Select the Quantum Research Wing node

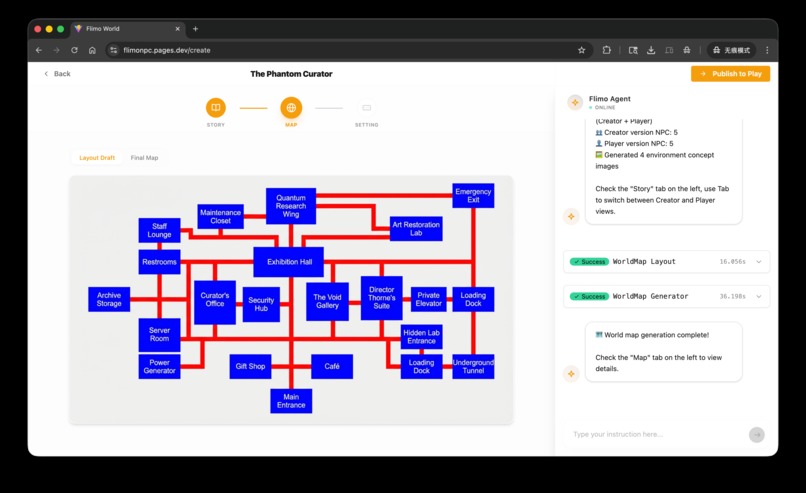(x=291, y=206)
